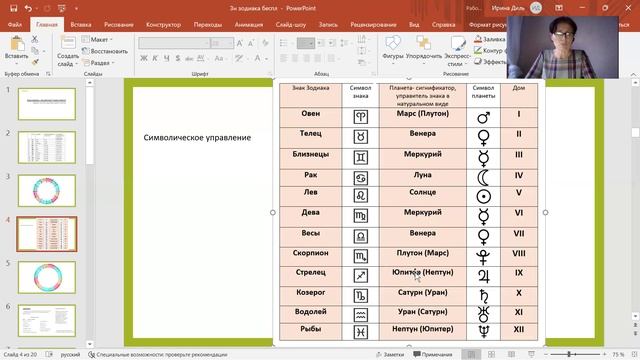The height and width of the screenshot is (360, 640).
Task: Select slide 1 thumbnail
Action: pyautogui.click(x=47, y=104)
